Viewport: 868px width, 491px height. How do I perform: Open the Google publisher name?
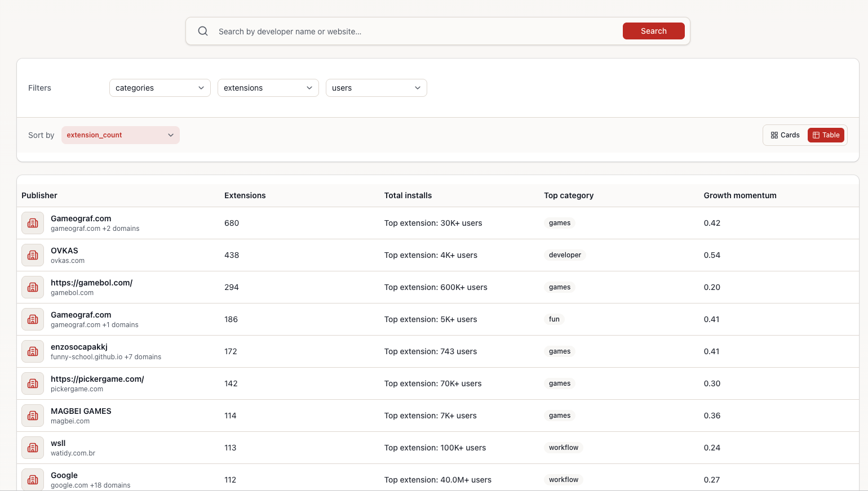tap(64, 475)
